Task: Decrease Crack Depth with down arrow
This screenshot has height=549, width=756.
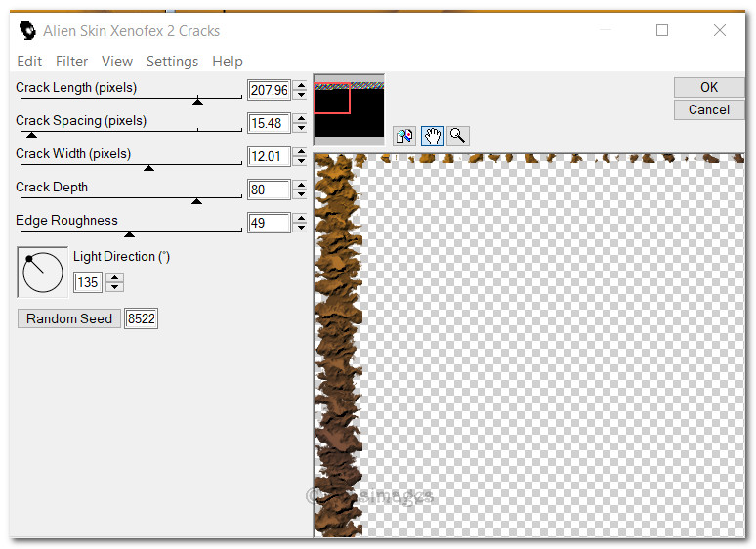Action: click(302, 194)
